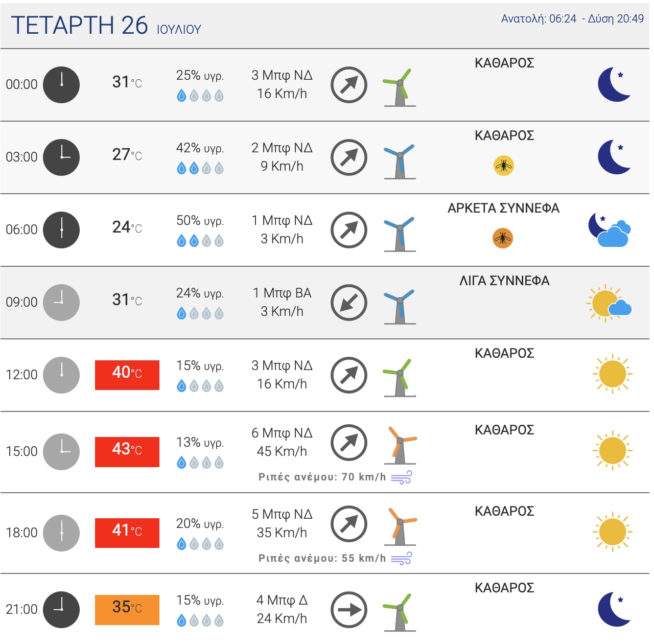The height and width of the screenshot is (644, 654).
Task: Click ΑΡΚΕΤΑ ΣΥΝΝΕΦΑ label at 06:00
Action: point(503,208)
